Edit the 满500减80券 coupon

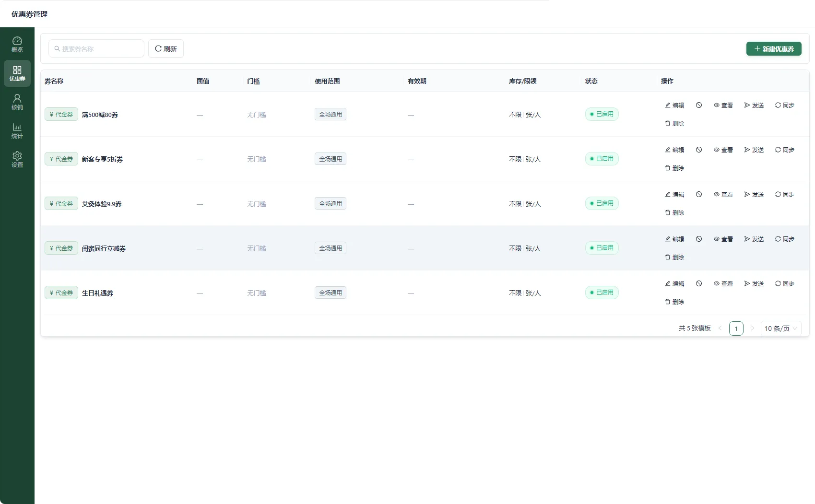click(674, 105)
